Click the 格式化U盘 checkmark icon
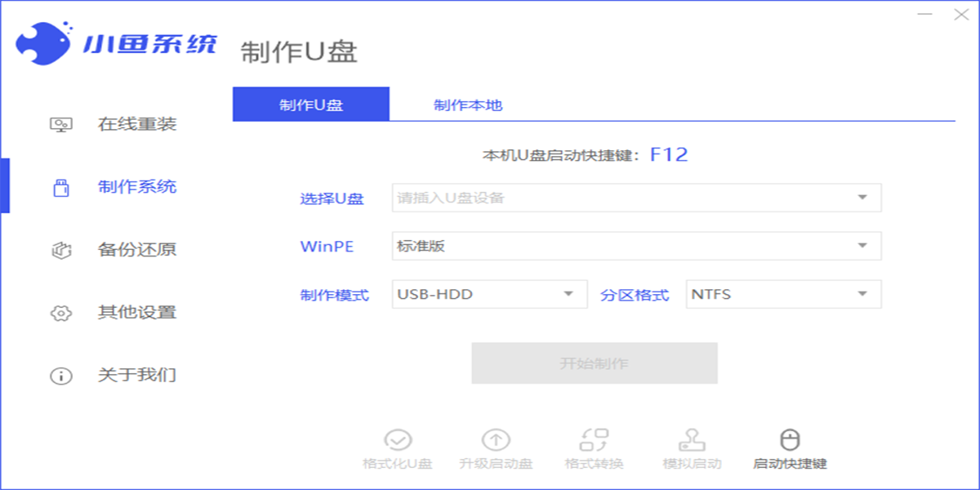This screenshot has height=490, width=980. pyautogui.click(x=398, y=440)
